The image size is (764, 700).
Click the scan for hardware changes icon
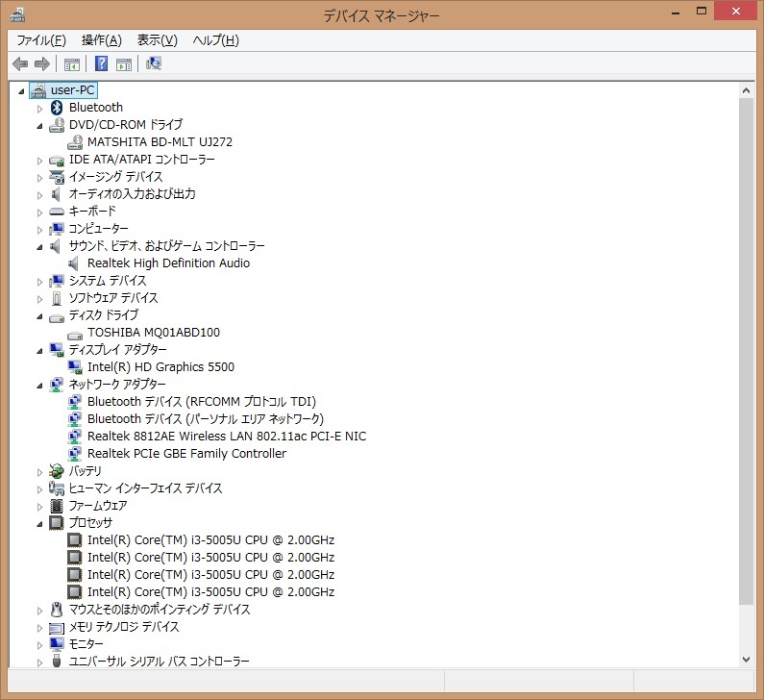[x=154, y=63]
